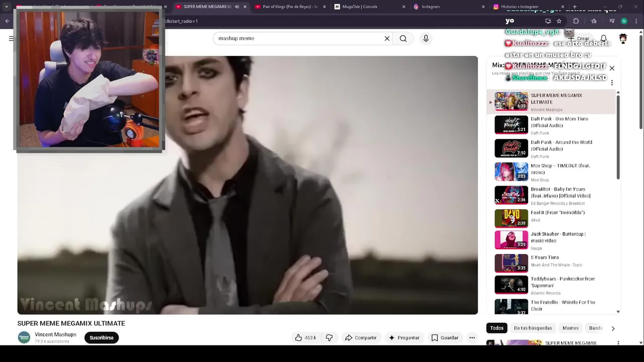This screenshot has height=362, width=644.
Task: Open YouTube hamburger guide menu
Action: click(11, 39)
